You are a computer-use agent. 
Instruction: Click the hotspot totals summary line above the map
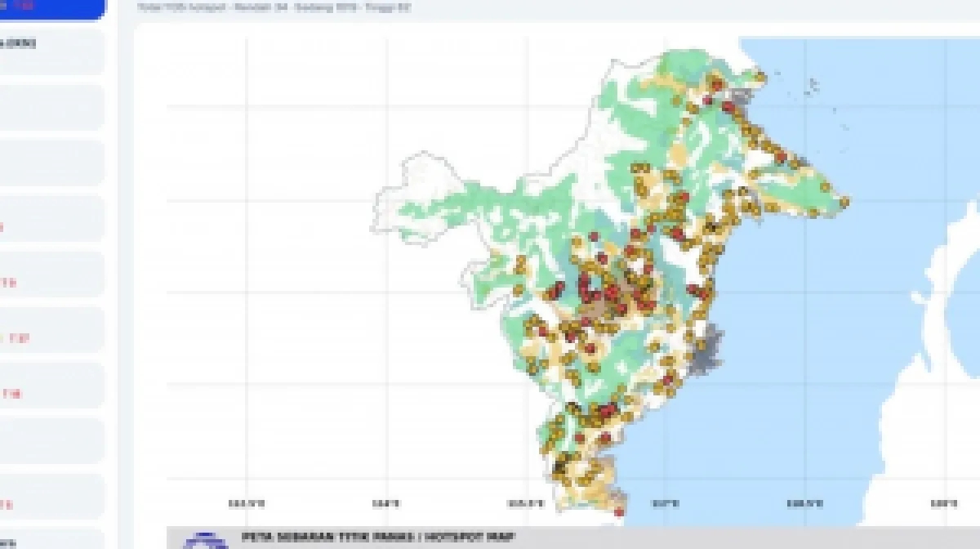click(274, 7)
